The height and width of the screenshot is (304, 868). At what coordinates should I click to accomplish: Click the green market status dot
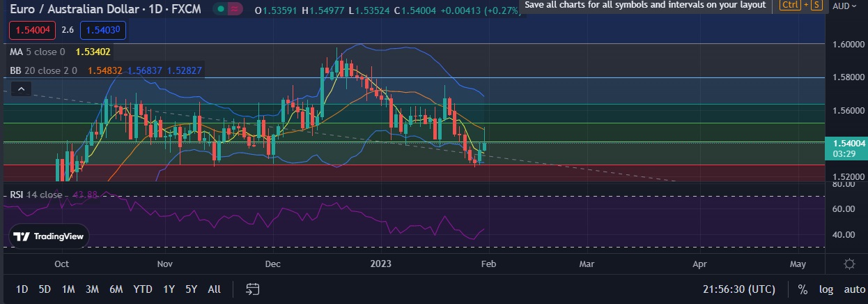[x=221, y=10]
